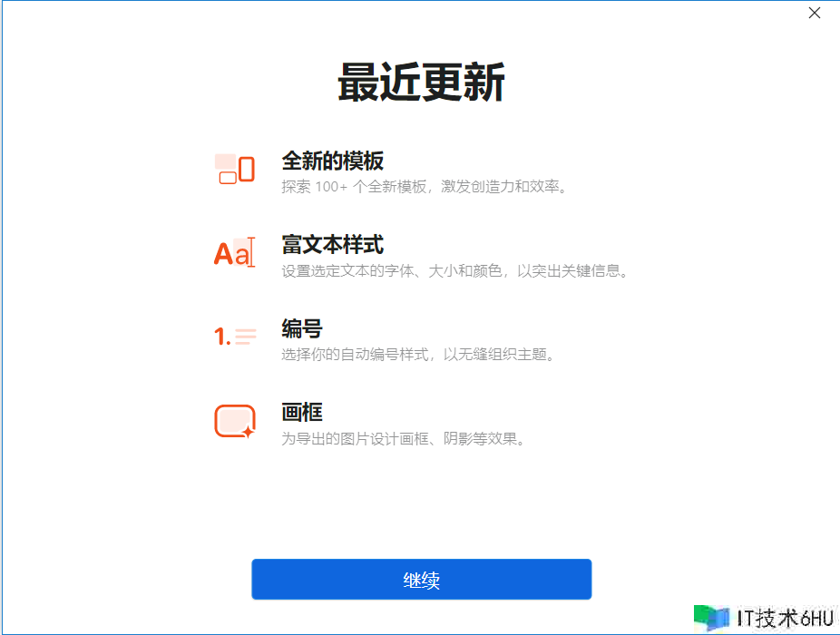Close the recent updates dialog
This screenshot has width=840, height=635.
pyautogui.click(x=814, y=13)
